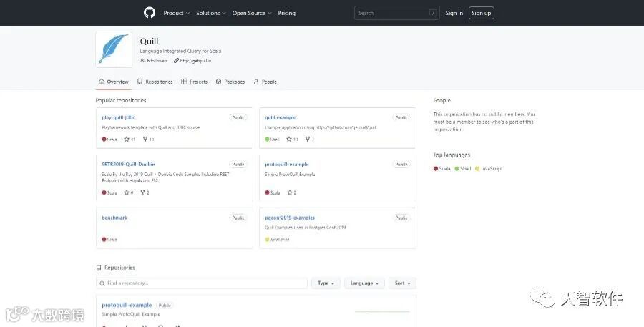Focus the Find a repository field
Image resolution: width=644 pixels, height=327 pixels.
pyautogui.click(x=202, y=283)
